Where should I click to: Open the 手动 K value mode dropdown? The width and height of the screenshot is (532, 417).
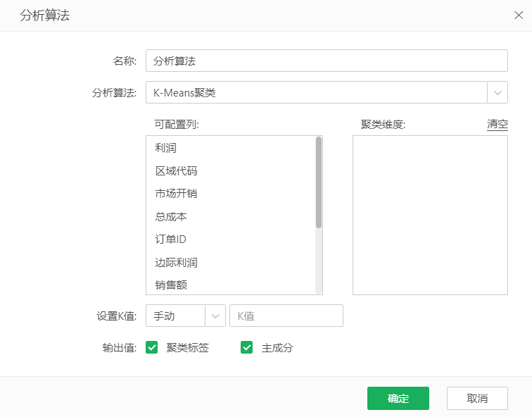(185, 316)
